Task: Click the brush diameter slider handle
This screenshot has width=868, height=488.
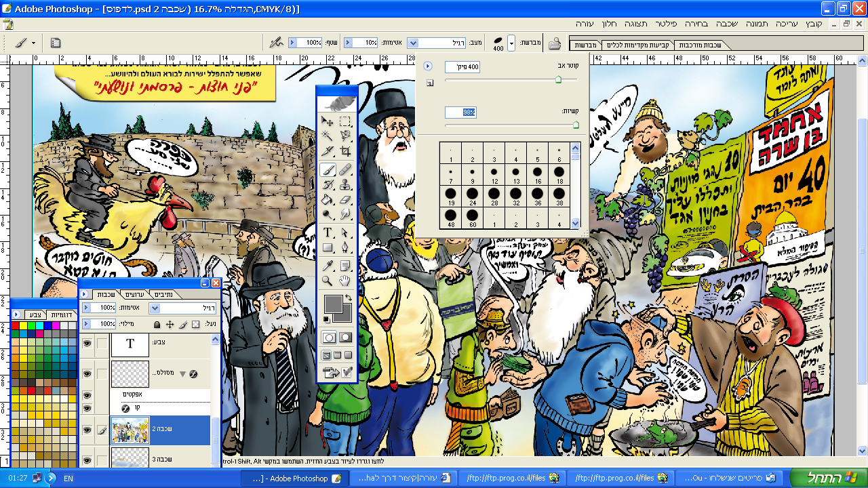Action: point(558,79)
